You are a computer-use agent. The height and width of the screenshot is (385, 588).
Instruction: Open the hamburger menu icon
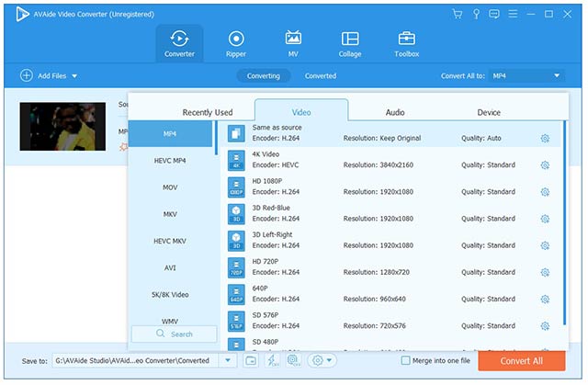513,15
